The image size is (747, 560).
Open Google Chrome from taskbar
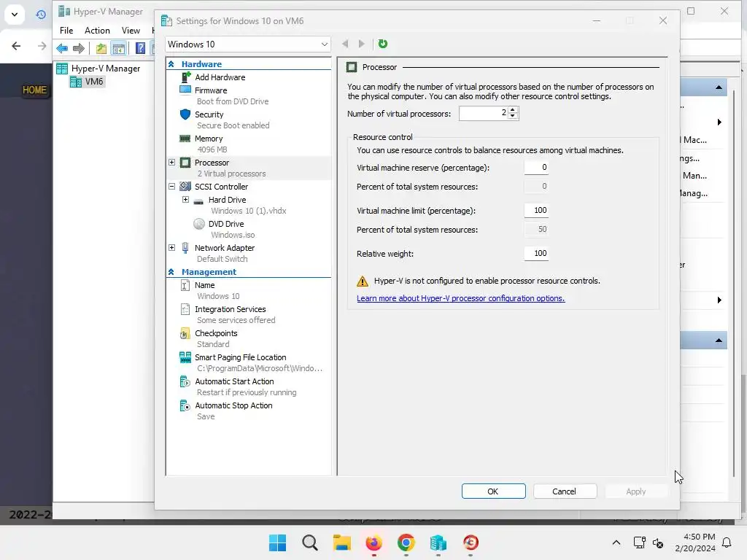pos(406,542)
